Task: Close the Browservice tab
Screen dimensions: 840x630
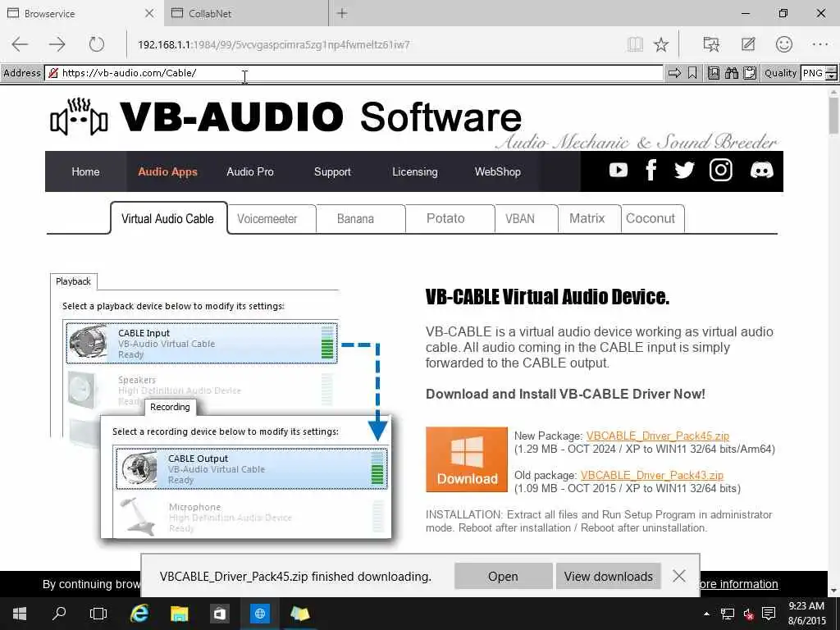Action: click(x=149, y=13)
